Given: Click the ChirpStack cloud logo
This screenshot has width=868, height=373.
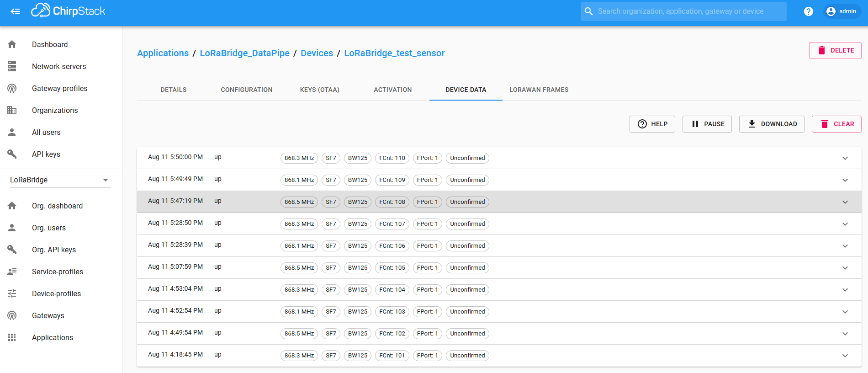Looking at the screenshot, I should pos(68,11).
